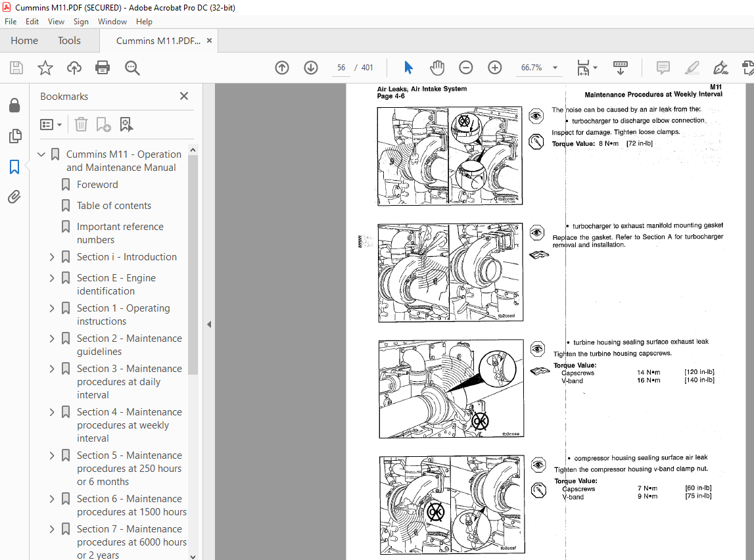Go to previous page arrow
Screen dimensions: 754x560
click(282, 68)
